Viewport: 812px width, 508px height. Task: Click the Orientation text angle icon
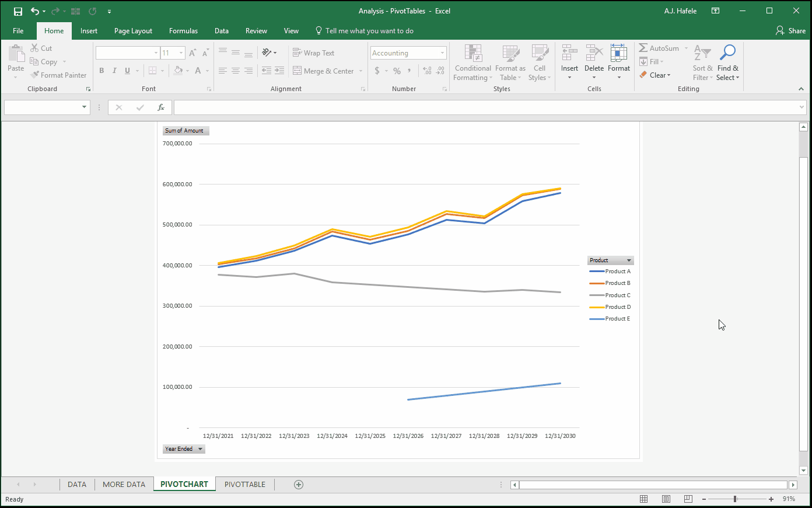click(267, 53)
